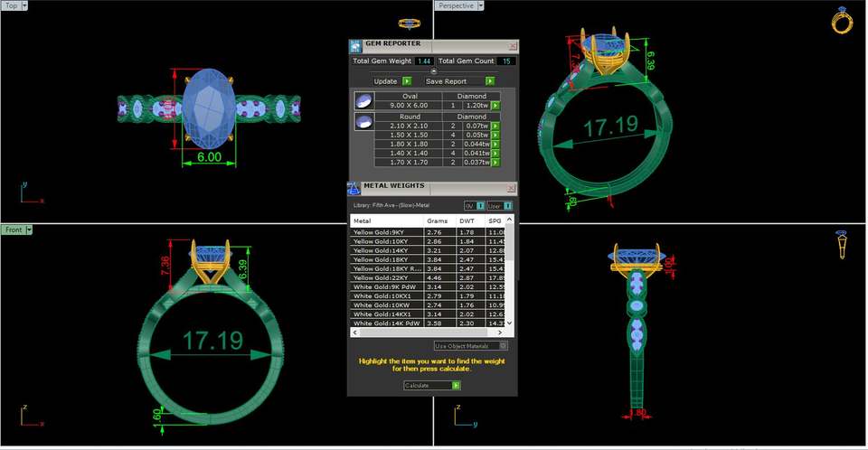
Task: Click the 1.70 X 1.70 round size cell
Action: (409, 162)
